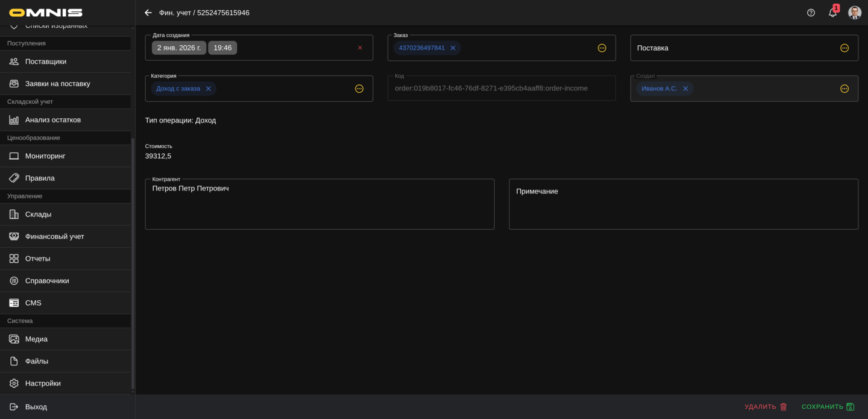Remove the Доход с заказа chip
This screenshot has width=868, height=419.
[209, 89]
